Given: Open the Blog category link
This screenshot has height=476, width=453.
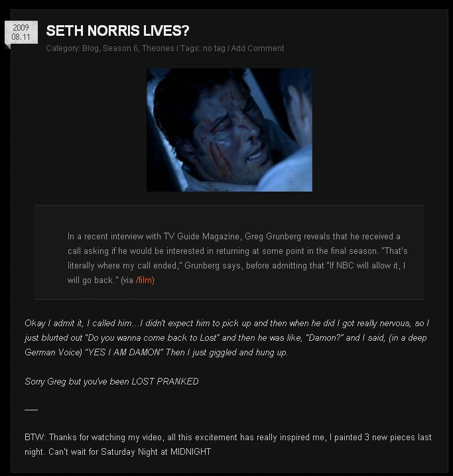Looking at the screenshot, I should pos(90,48).
